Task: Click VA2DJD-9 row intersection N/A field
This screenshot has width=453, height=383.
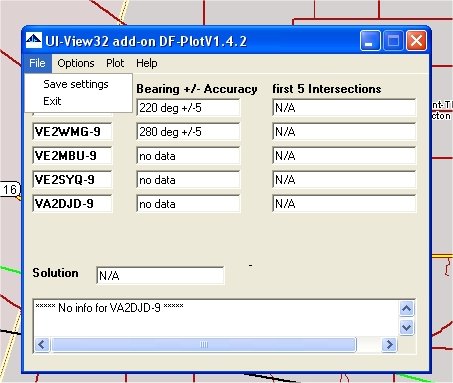Action: 344,203
